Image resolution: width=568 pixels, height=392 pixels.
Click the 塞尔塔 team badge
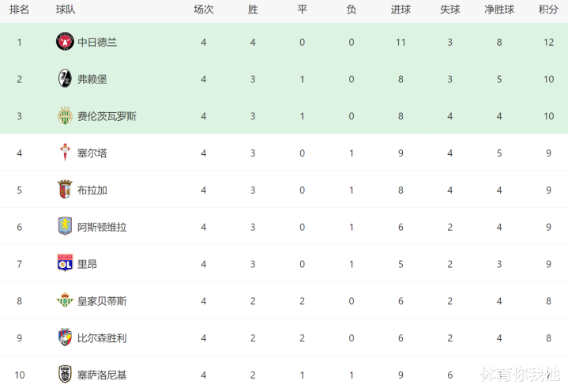[65, 153]
